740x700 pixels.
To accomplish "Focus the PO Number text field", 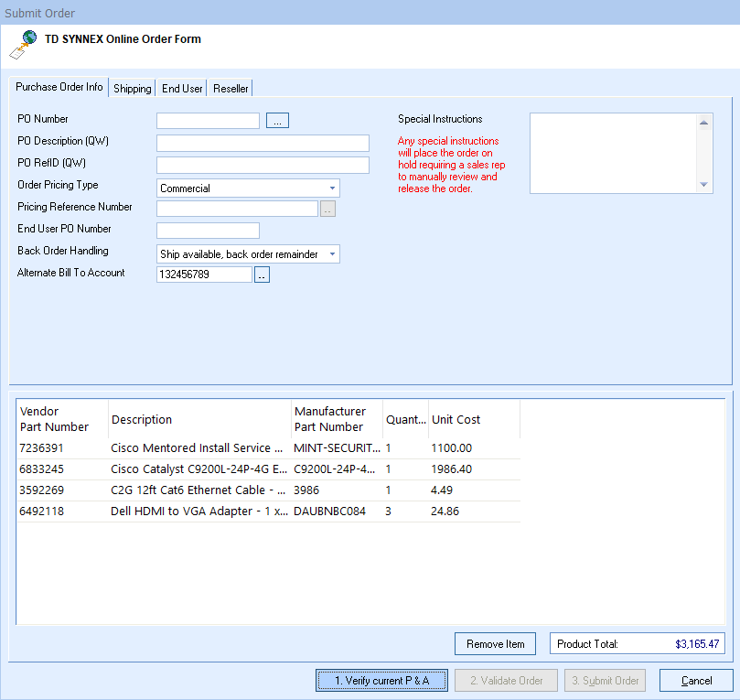I will point(209,120).
